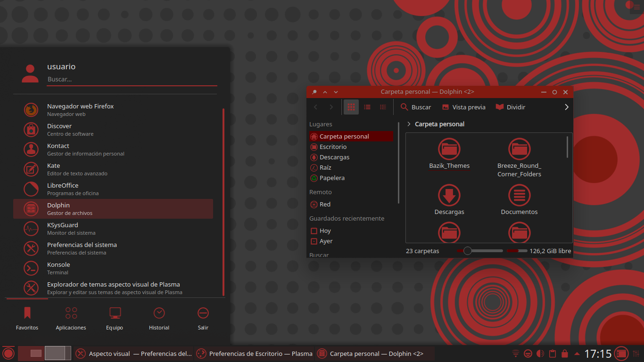644x362 pixels.
Task: Open the Bazik_Themes folder
Action: [449, 154]
